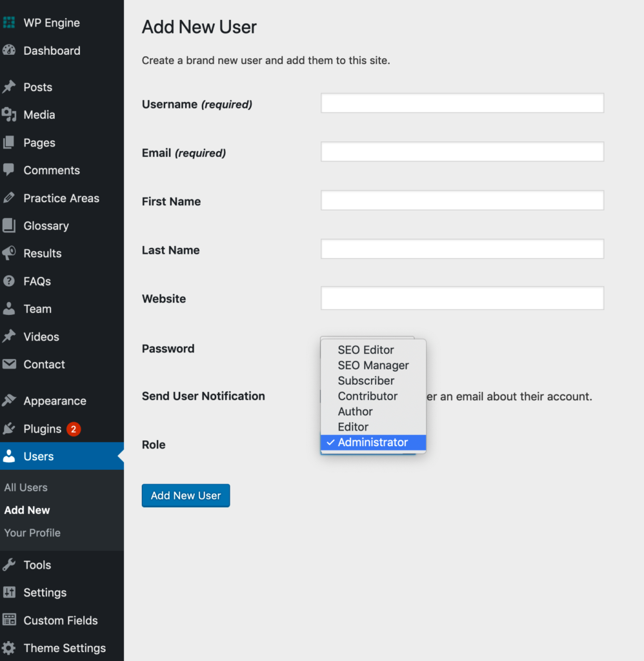Click inside the Username input field
The height and width of the screenshot is (661, 644).
coord(462,103)
